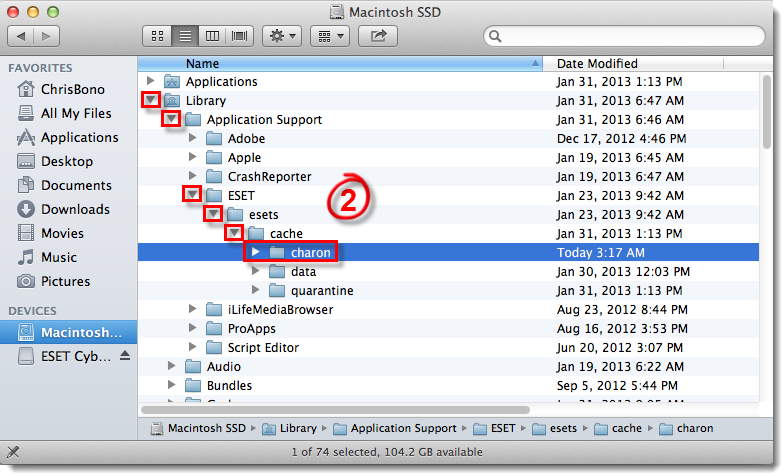782x474 pixels.
Task: Switch to column view mode
Action: [212, 36]
